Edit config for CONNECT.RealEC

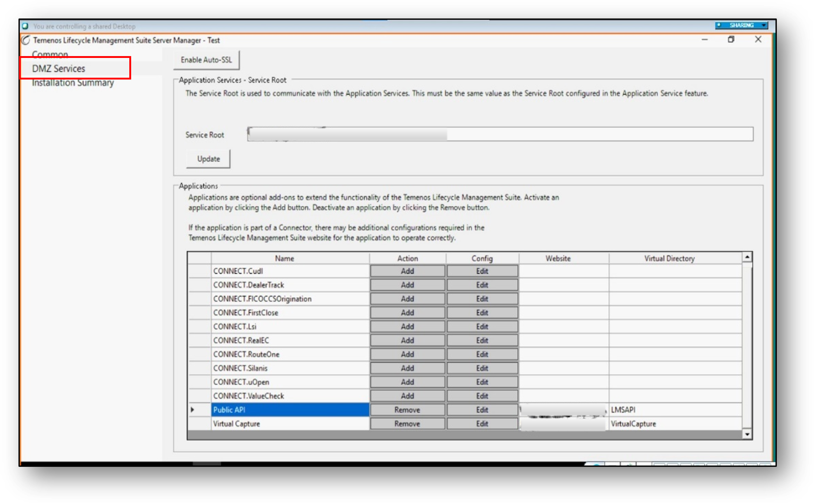pyautogui.click(x=482, y=340)
